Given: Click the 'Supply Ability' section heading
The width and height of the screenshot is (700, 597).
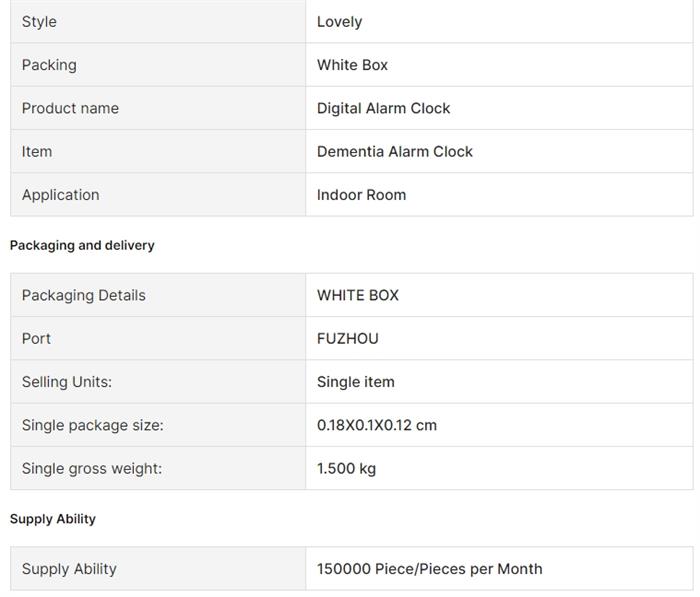Looking at the screenshot, I should pos(52,519).
